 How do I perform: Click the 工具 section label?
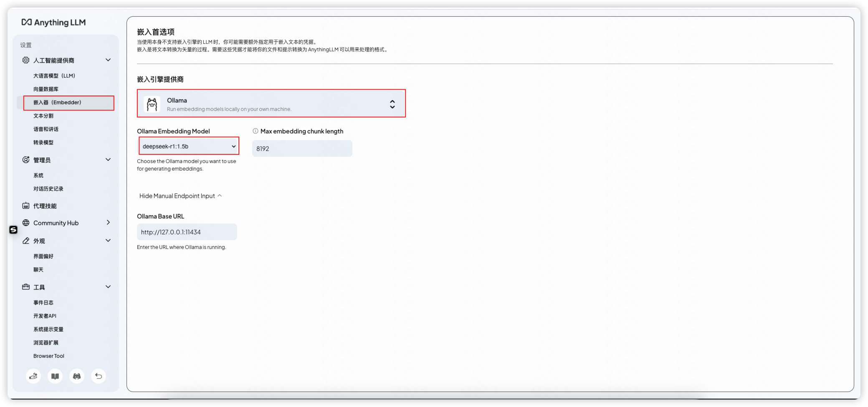pyautogui.click(x=39, y=287)
